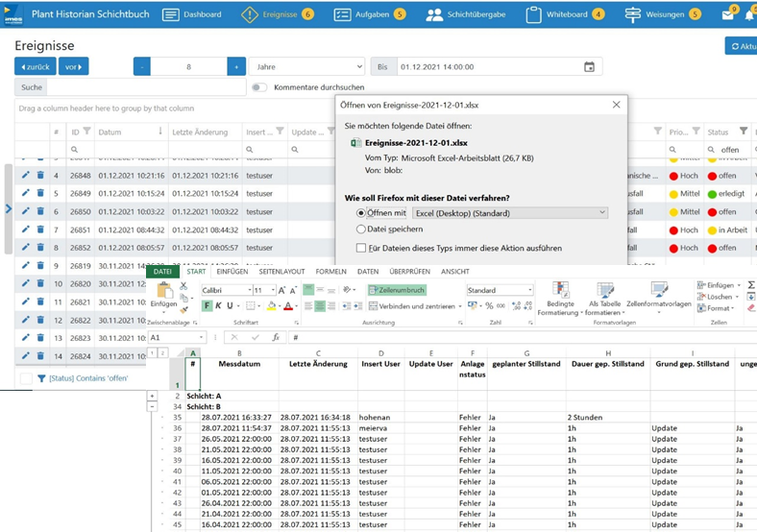Click the scissors cut icon in Excel

183,286
